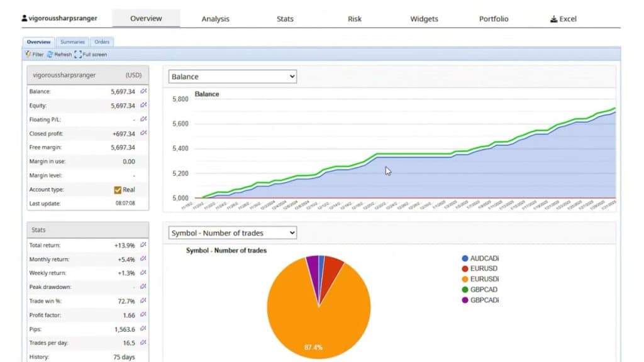Open the Summaries sub-tab
Viewport: 644px width, 362px height.
[72, 42]
